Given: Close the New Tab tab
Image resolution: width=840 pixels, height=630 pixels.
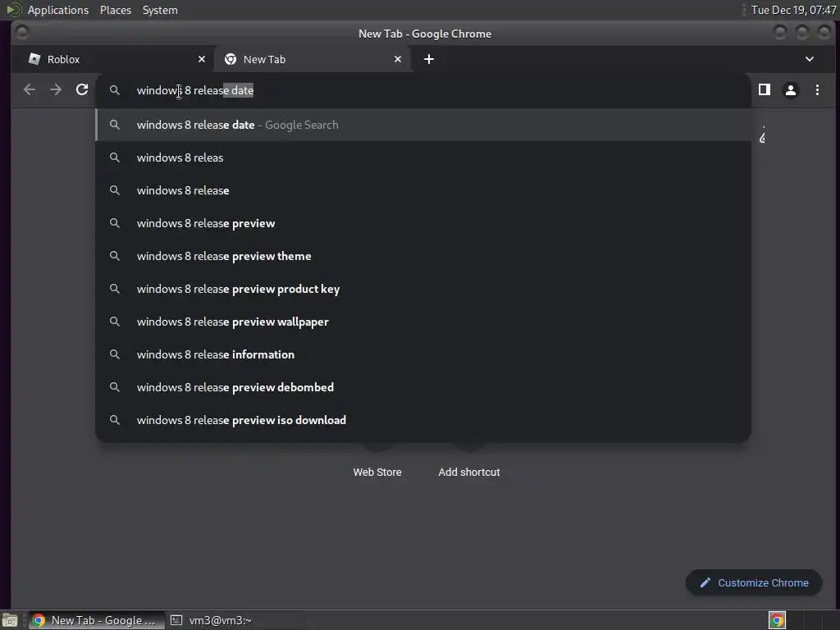Looking at the screenshot, I should coord(398,59).
